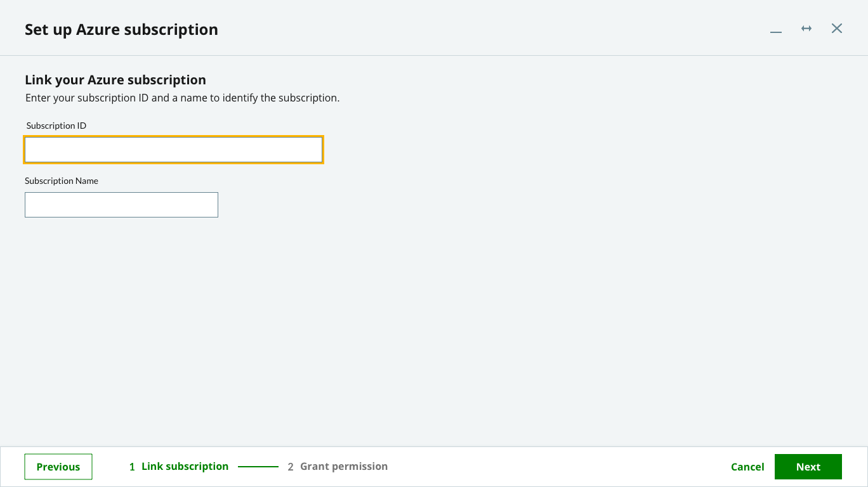868x487 pixels.
Task: Click step number 1 indicator
Action: (132, 466)
